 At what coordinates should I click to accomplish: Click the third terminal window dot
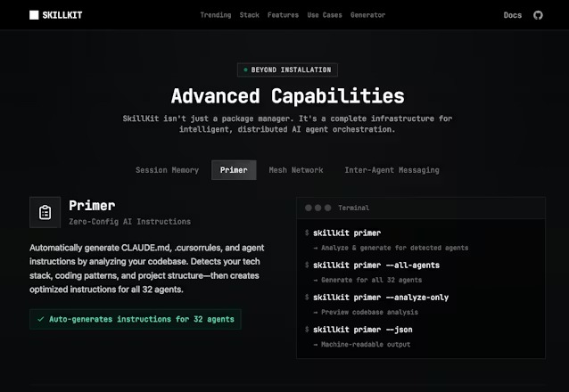[x=327, y=208]
